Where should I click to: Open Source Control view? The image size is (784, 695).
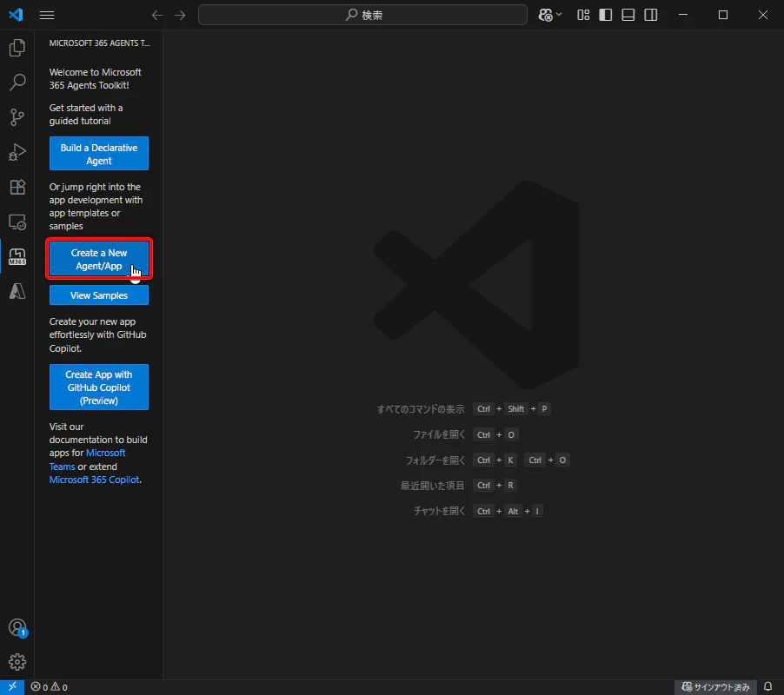click(x=17, y=117)
